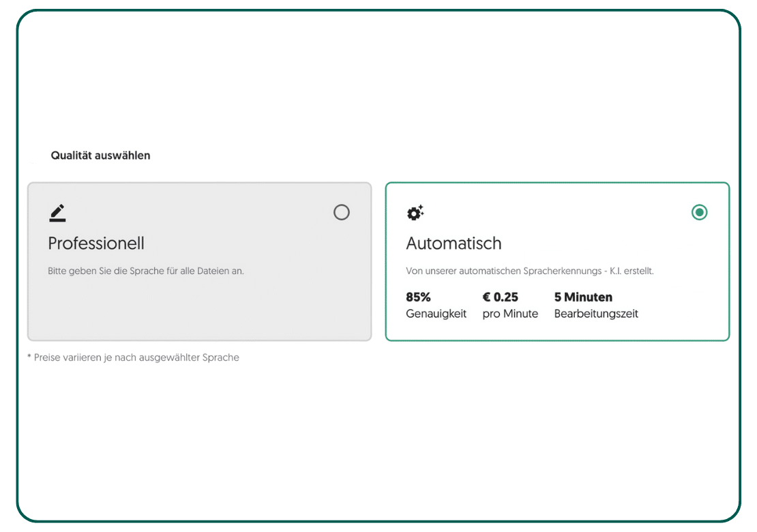
Task: Select the Professionell radio button
Action: click(x=342, y=213)
